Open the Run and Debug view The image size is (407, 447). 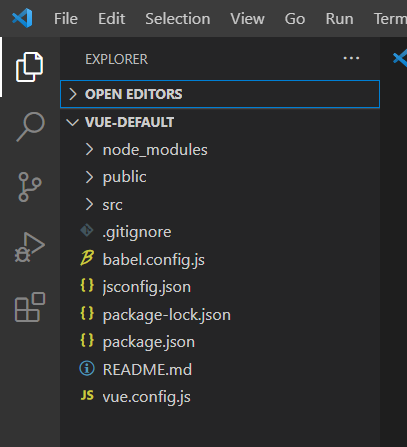30,247
